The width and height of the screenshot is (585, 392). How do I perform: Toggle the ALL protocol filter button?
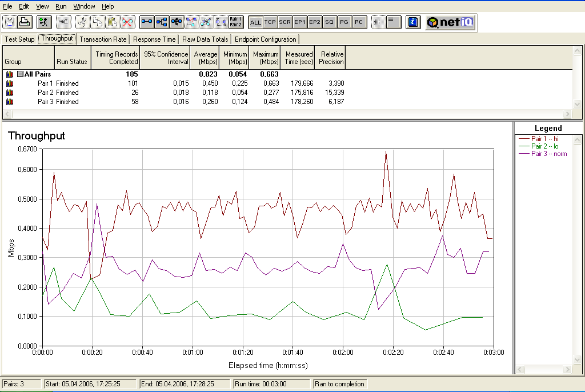point(255,22)
